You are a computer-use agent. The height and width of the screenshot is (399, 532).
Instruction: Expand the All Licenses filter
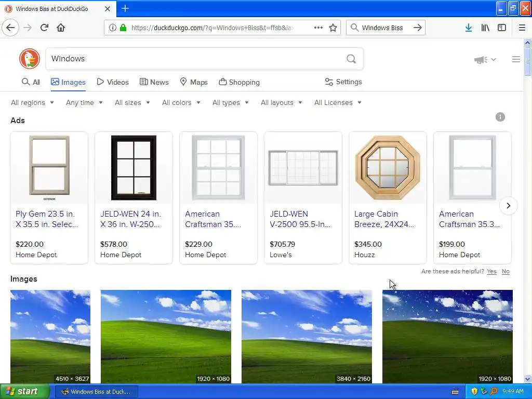[338, 102]
